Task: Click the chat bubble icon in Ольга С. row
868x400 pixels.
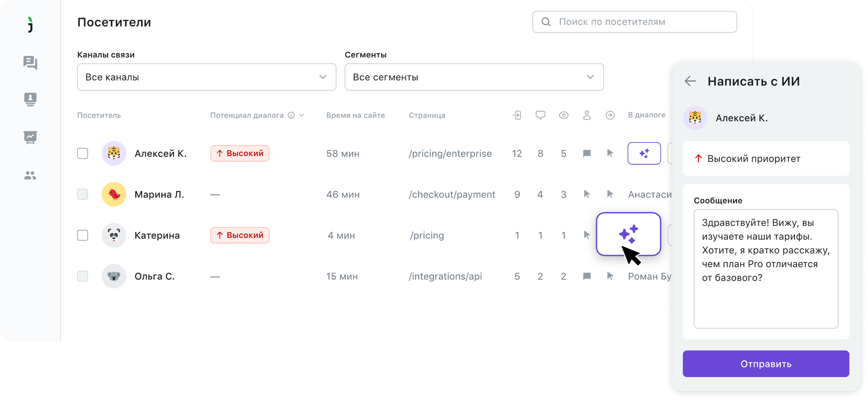Action: point(587,276)
